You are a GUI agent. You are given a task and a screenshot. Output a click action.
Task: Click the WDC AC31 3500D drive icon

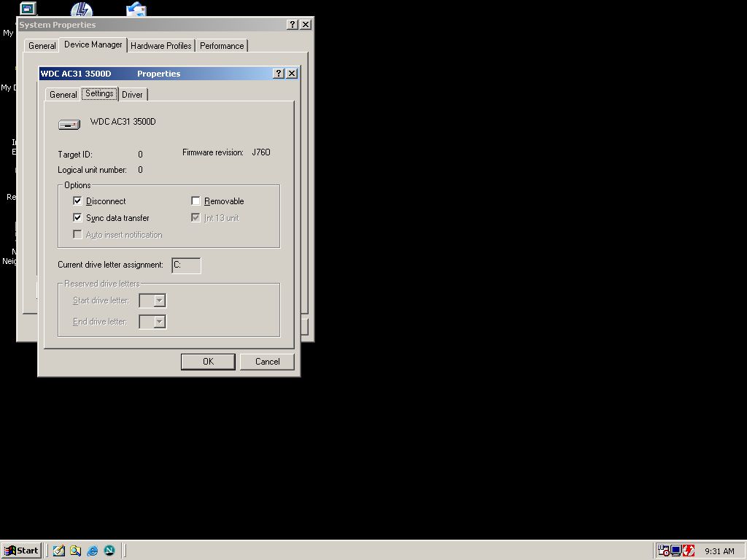click(x=69, y=125)
